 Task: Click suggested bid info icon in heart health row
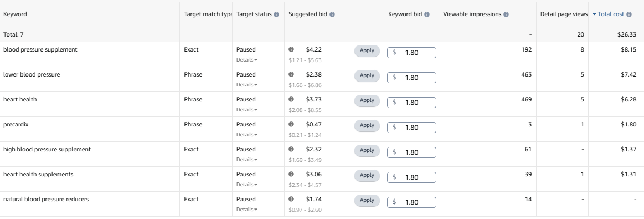click(x=291, y=99)
